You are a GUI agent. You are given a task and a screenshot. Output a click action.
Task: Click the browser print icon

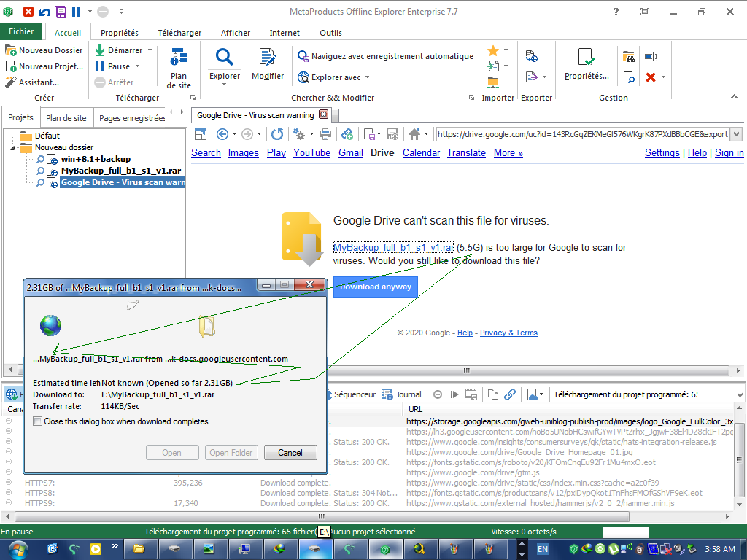pyautogui.click(x=325, y=134)
